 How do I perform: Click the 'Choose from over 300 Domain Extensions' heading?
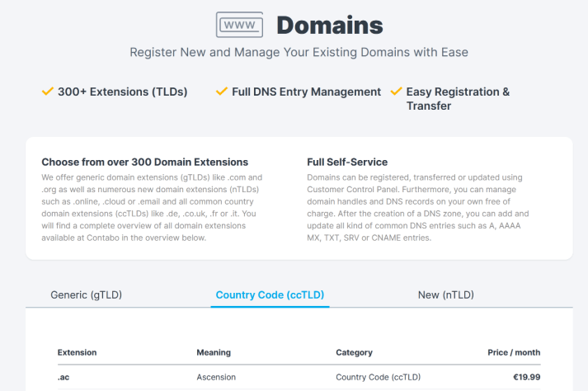point(144,162)
